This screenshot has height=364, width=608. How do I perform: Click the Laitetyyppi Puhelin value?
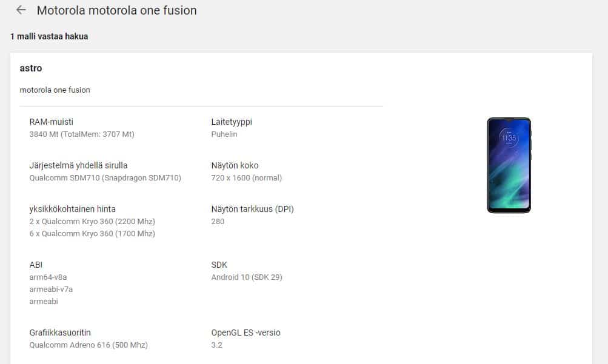click(x=224, y=134)
